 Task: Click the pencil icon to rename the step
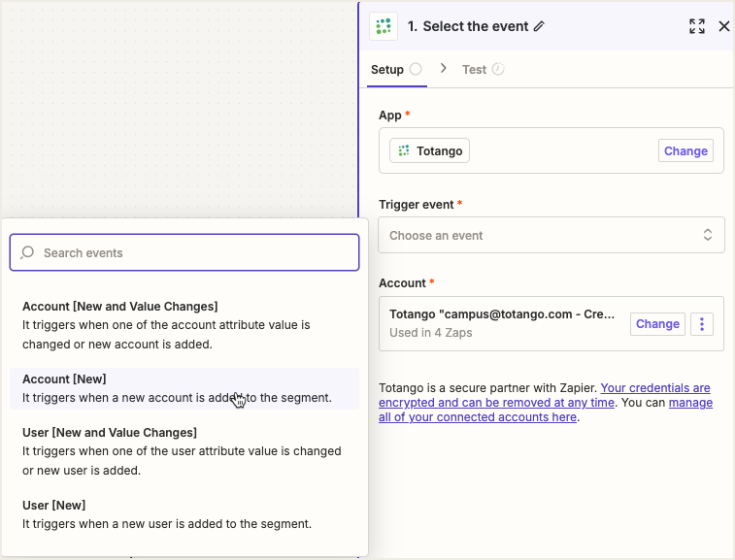tap(539, 26)
